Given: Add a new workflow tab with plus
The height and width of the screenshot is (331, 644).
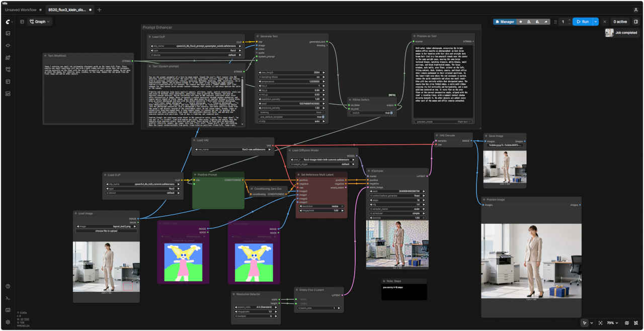Looking at the screenshot, I should pos(99,10).
